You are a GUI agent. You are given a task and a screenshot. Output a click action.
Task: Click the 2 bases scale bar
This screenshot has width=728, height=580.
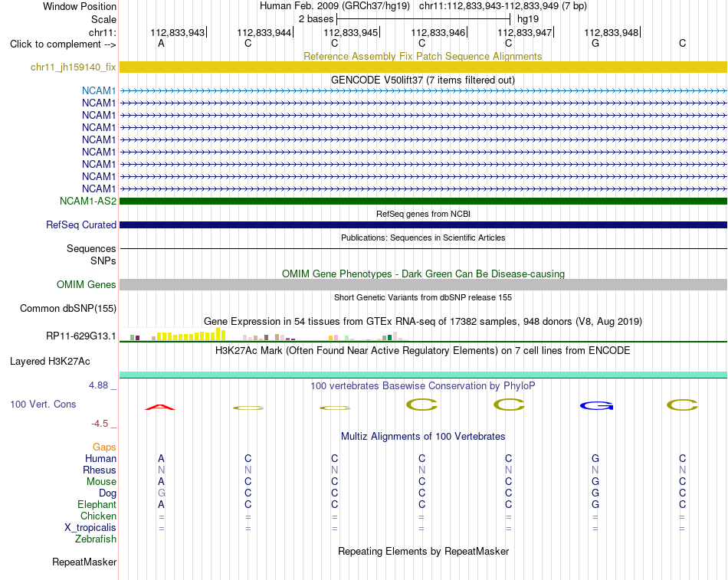[x=424, y=19]
